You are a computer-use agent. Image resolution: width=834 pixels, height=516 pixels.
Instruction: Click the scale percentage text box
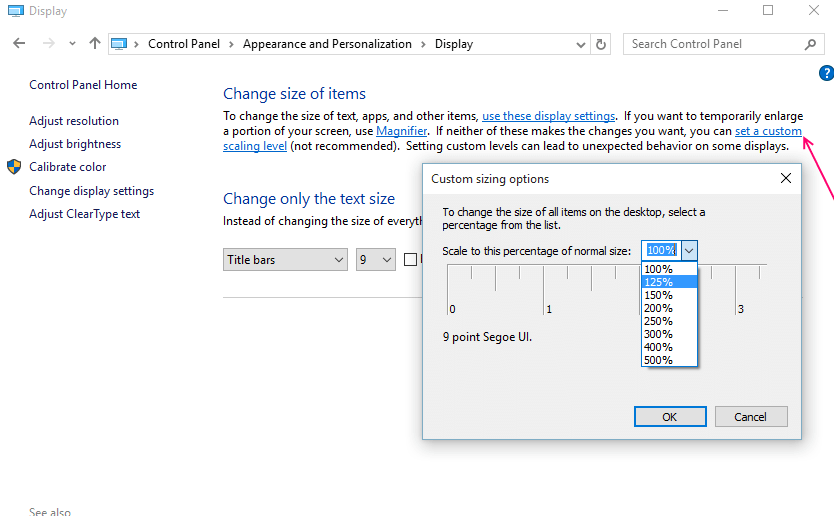tap(661, 250)
